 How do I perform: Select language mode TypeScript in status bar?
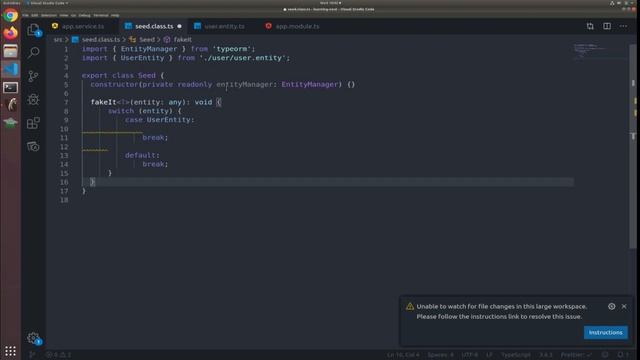point(516,355)
